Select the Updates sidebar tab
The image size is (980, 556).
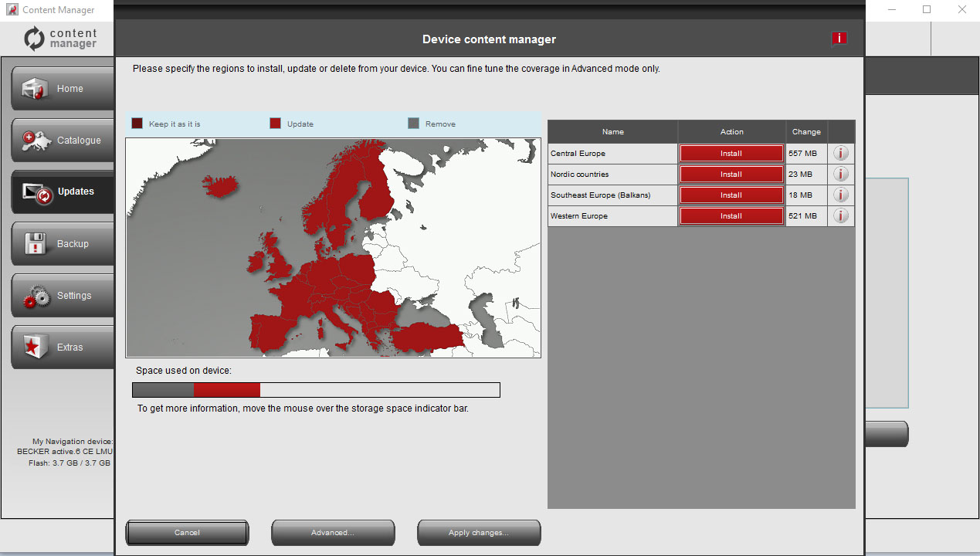pos(63,192)
